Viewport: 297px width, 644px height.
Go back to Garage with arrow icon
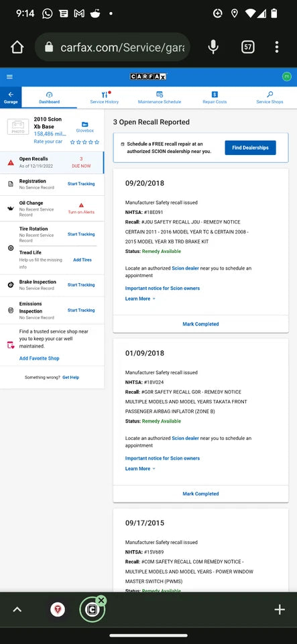[11, 97]
